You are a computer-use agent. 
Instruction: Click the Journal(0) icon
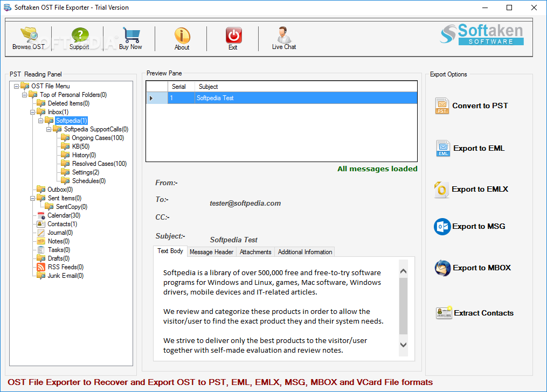pos(41,233)
